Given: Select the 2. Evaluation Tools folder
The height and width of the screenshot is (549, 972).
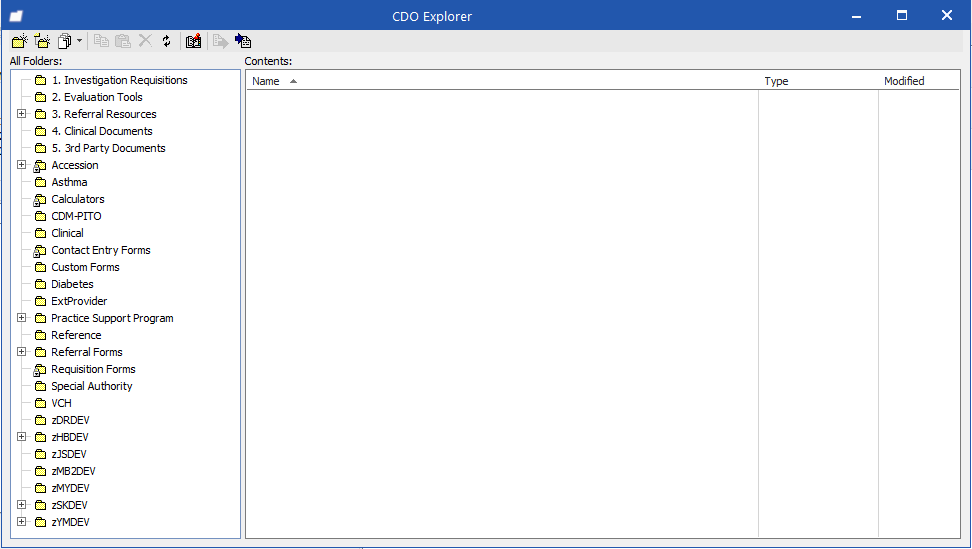Looking at the screenshot, I should (97, 97).
